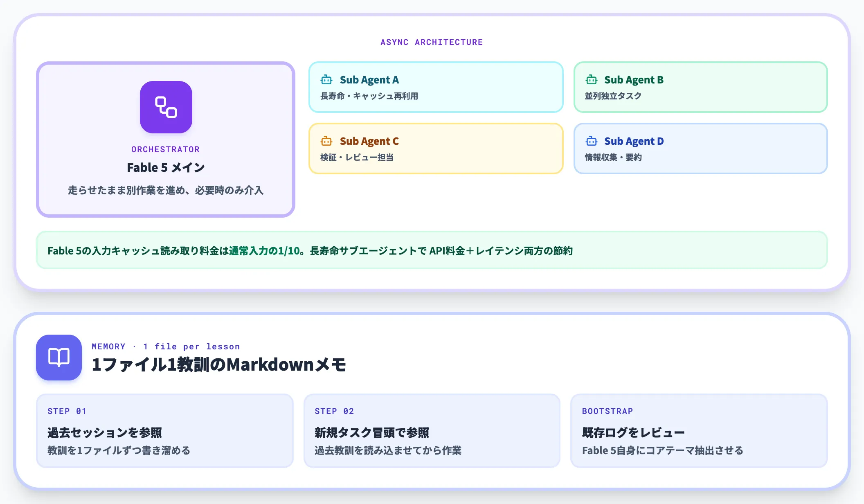This screenshot has height=504, width=864.
Task: Click the robot icon beside Sub Agent A
Action: pos(326,79)
